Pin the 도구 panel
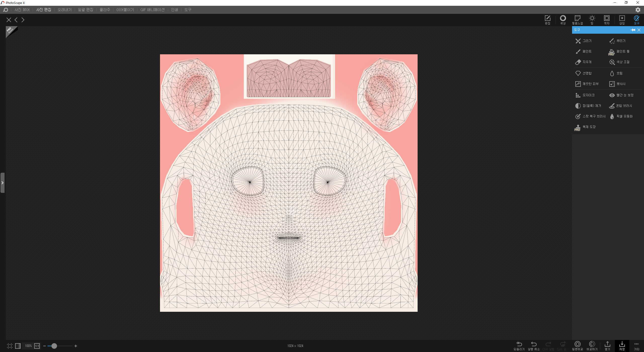Image resolution: width=644 pixels, height=352 pixels. [x=633, y=30]
